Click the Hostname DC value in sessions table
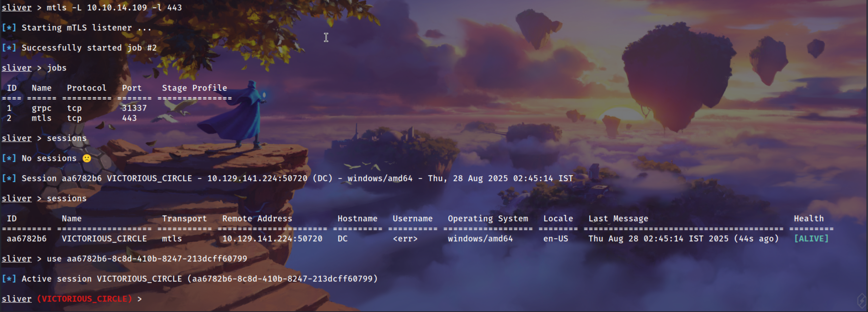The height and width of the screenshot is (312, 868). click(x=342, y=238)
